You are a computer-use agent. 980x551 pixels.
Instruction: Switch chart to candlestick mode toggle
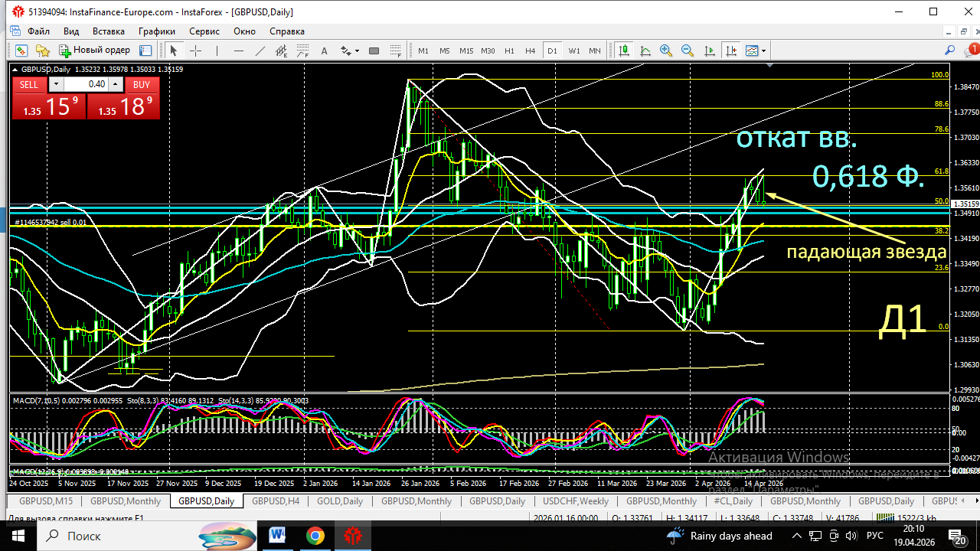coord(624,51)
